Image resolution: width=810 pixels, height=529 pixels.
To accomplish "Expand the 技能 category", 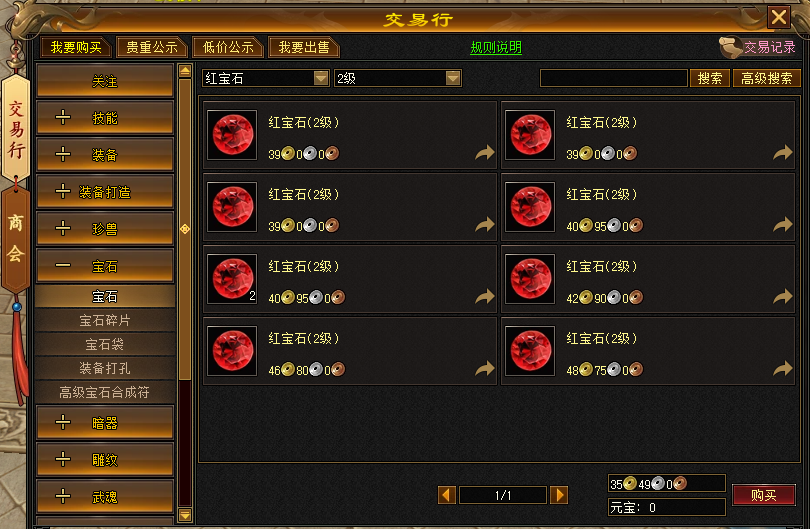I will pos(105,118).
